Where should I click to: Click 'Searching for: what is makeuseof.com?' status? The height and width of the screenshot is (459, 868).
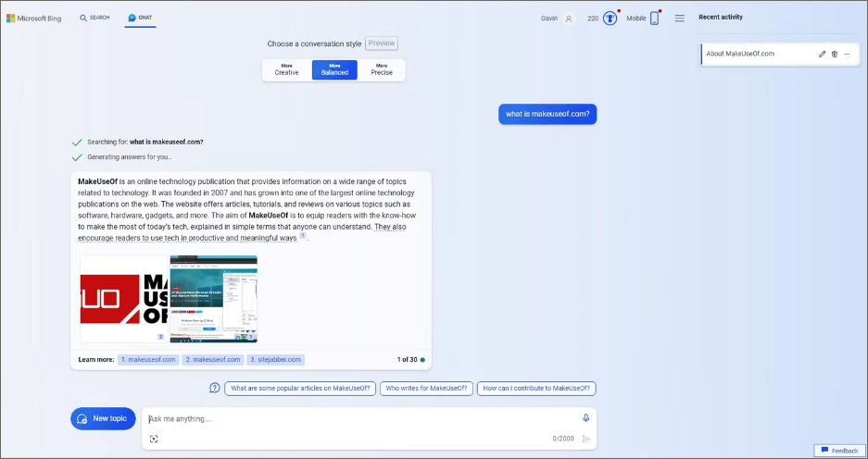click(x=145, y=143)
